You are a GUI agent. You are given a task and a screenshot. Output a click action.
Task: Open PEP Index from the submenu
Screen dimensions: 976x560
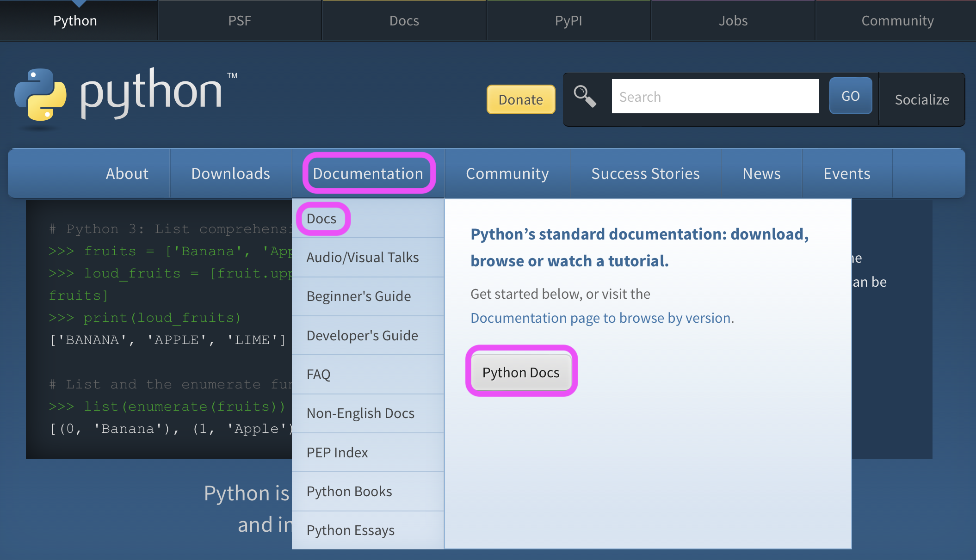(368, 452)
